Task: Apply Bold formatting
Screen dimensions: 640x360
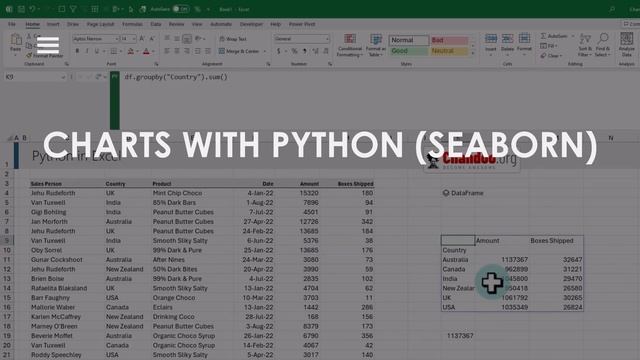Action: (77, 51)
